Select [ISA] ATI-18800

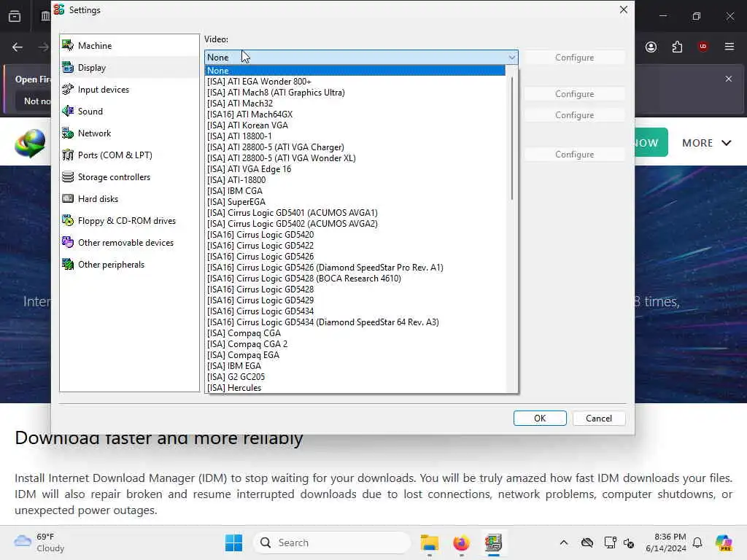(x=355, y=180)
